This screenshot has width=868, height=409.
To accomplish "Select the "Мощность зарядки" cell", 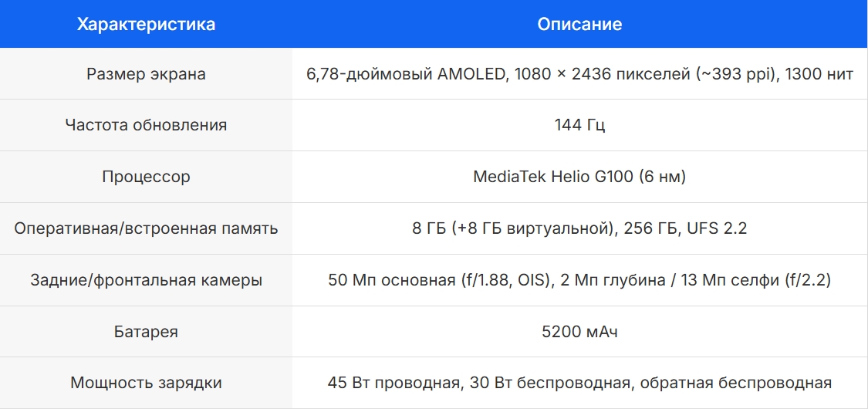I will tap(146, 383).
